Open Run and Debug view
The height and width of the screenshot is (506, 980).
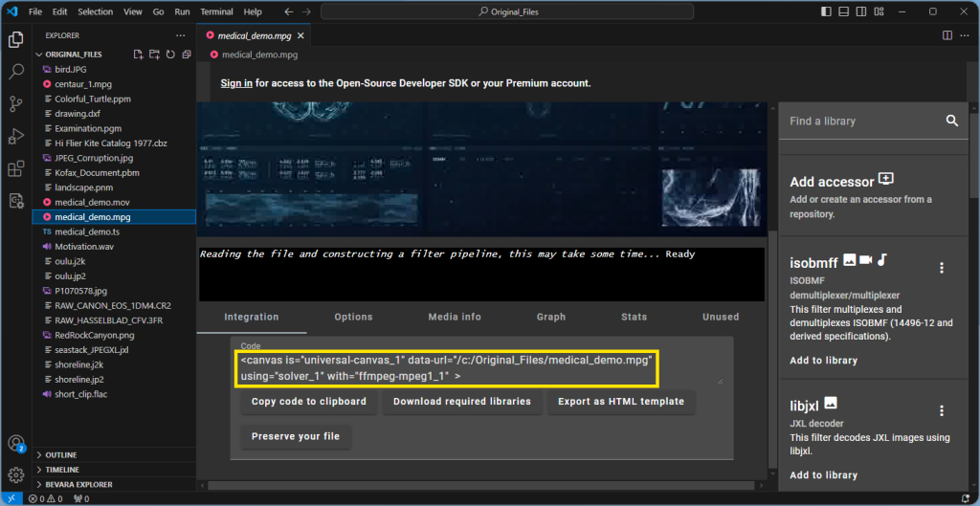point(16,136)
